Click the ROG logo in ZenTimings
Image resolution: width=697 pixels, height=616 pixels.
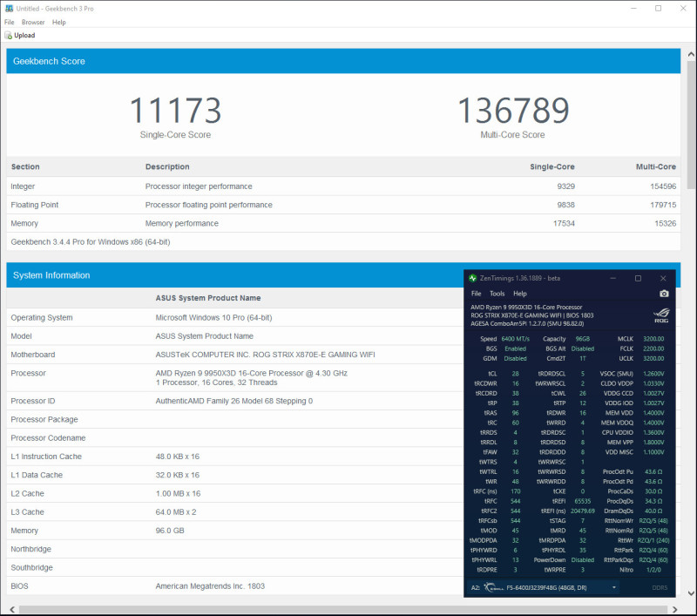tap(661, 315)
